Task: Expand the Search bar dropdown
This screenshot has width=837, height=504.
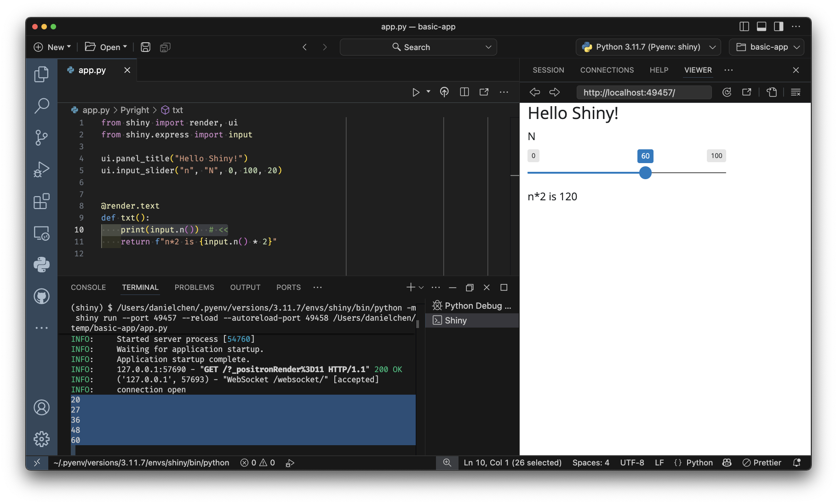Action: point(488,47)
